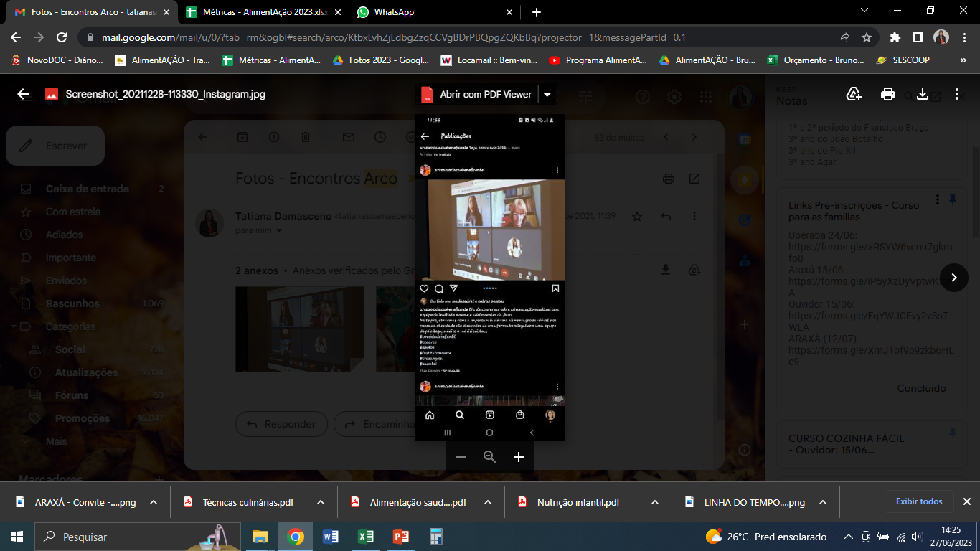Open Calculator from the taskbar
Image resolution: width=980 pixels, height=551 pixels.
435,537
